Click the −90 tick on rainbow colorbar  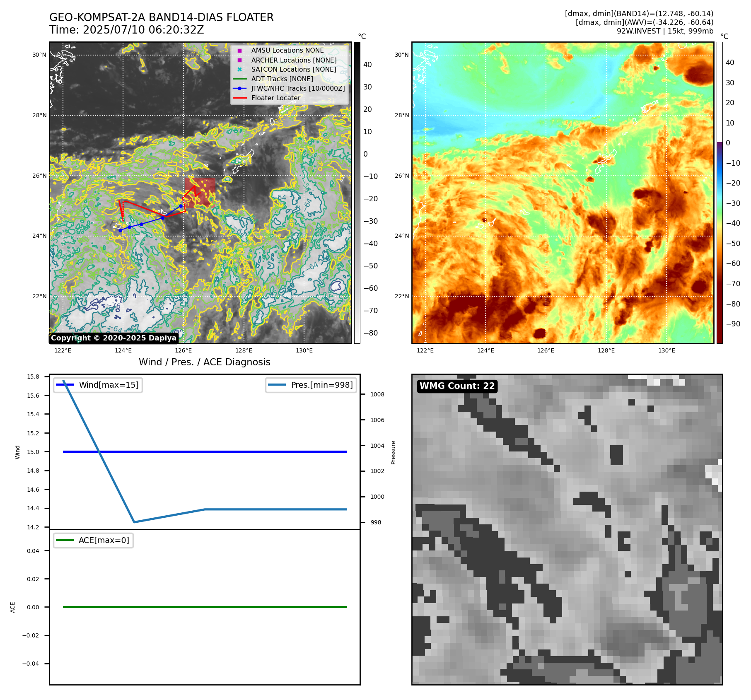[733, 324]
